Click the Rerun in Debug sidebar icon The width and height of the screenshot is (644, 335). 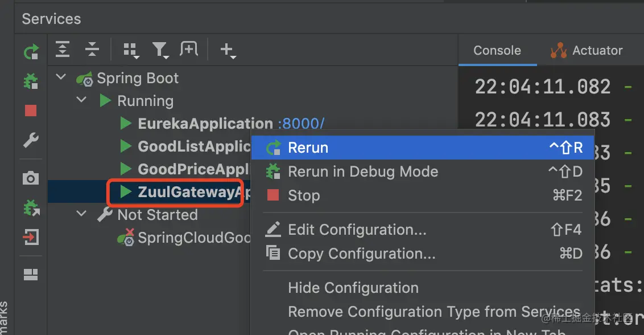pos(31,81)
